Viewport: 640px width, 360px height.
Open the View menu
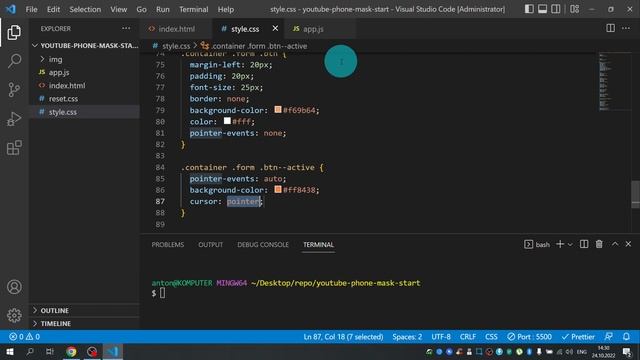(x=118, y=9)
